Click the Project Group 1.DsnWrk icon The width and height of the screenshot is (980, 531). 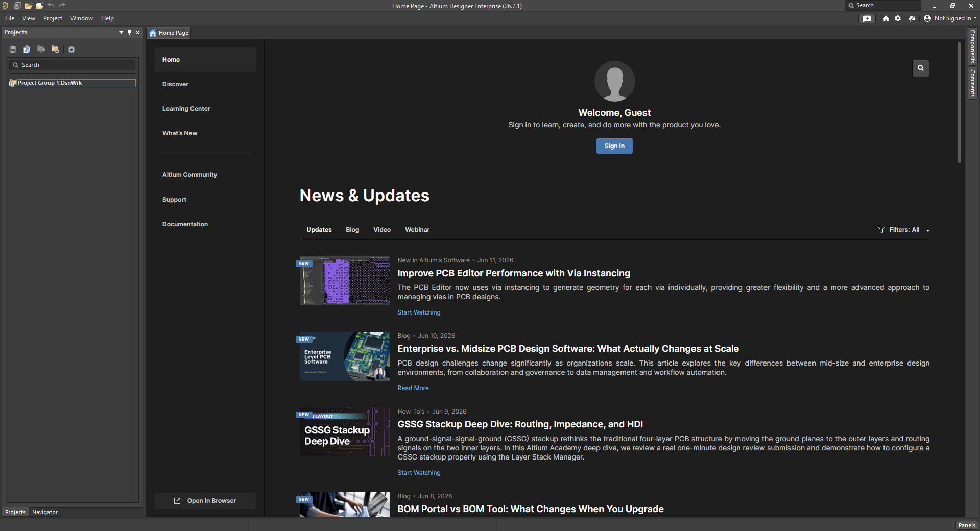click(x=13, y=83)
